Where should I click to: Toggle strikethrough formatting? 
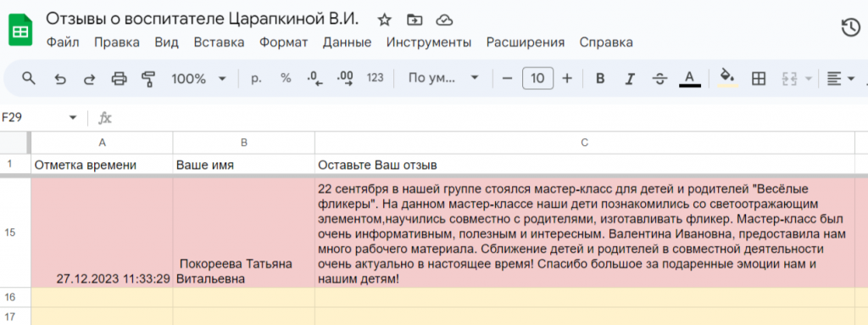pyautogui.click(x=659, y=79)
